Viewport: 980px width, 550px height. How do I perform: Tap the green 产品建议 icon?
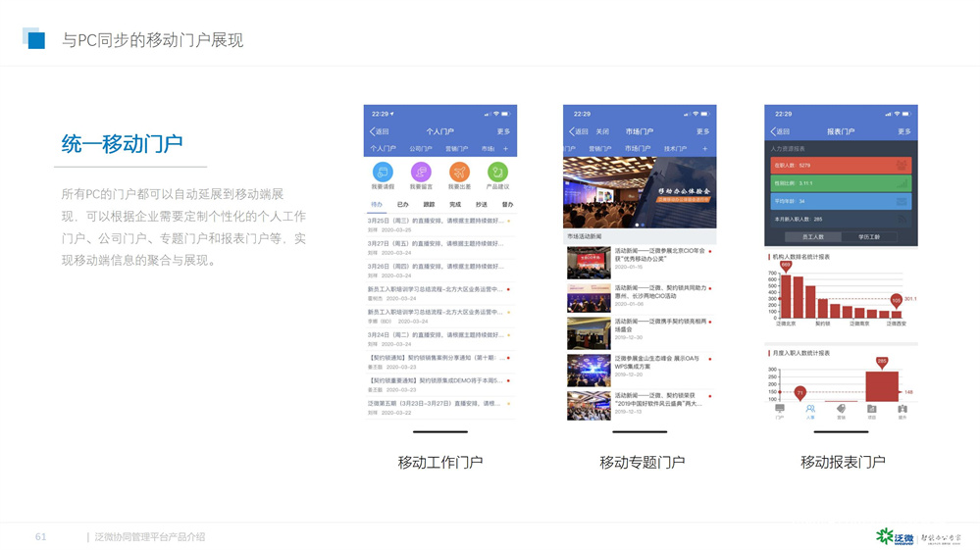tap(497, 172)
